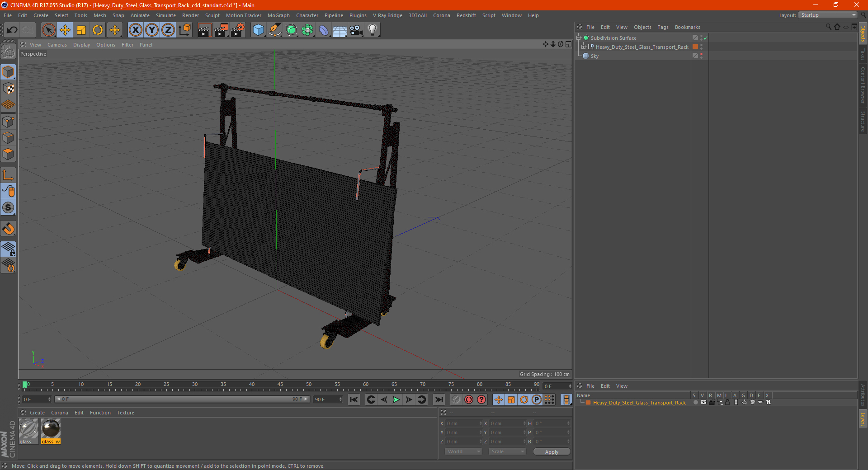
Task: Activate the Rotate tool in top toolbar
Action: coord(98,30)
